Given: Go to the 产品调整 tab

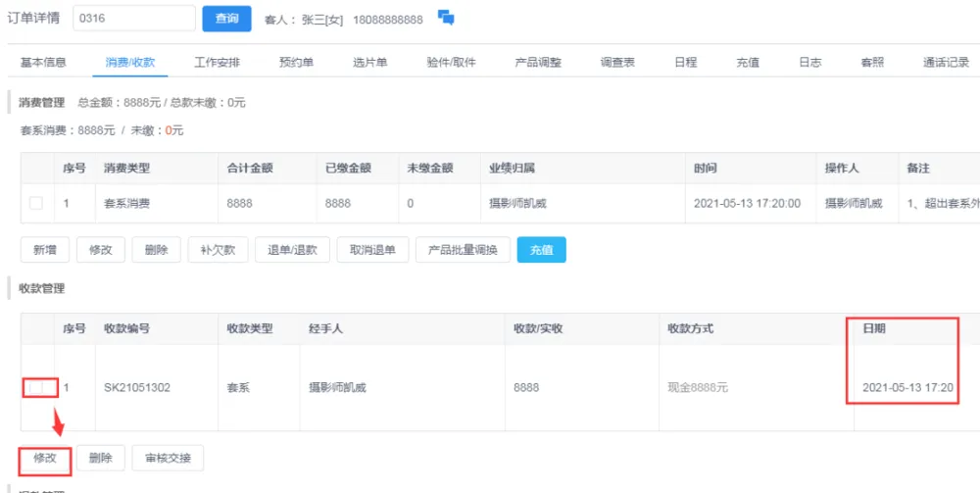Looking at the screenshot, I should pos(538,62).
